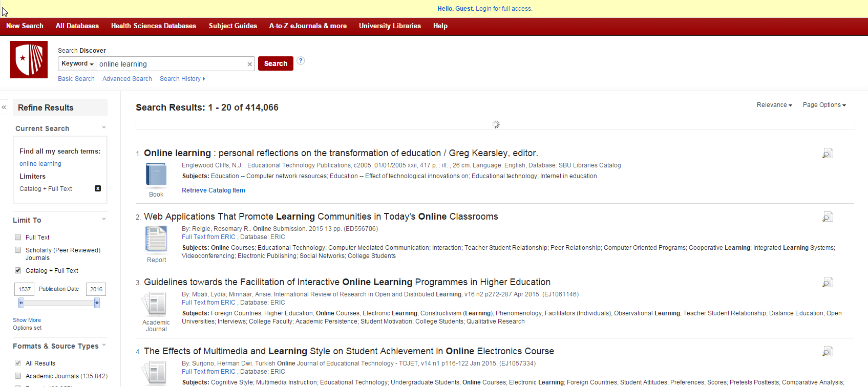Clear the search box with the X icon

249,64
